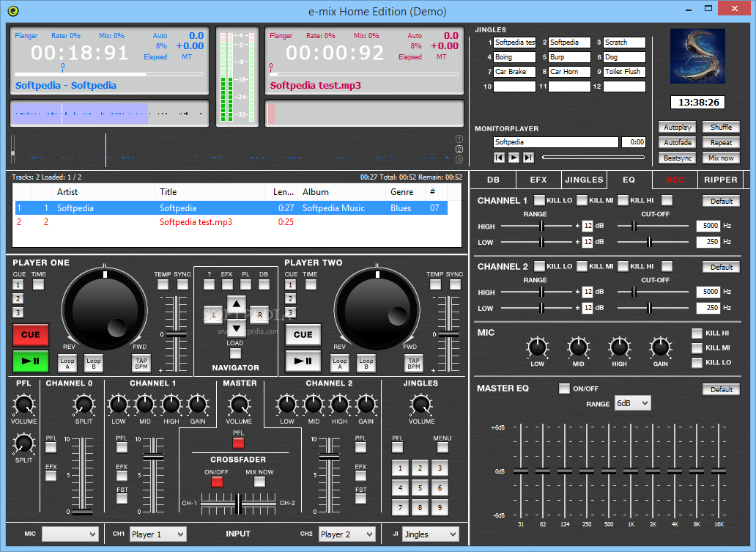Screen dimensions: 756x552
Task: Click Jingles keypad button 1
Action: tap(400, 468)
